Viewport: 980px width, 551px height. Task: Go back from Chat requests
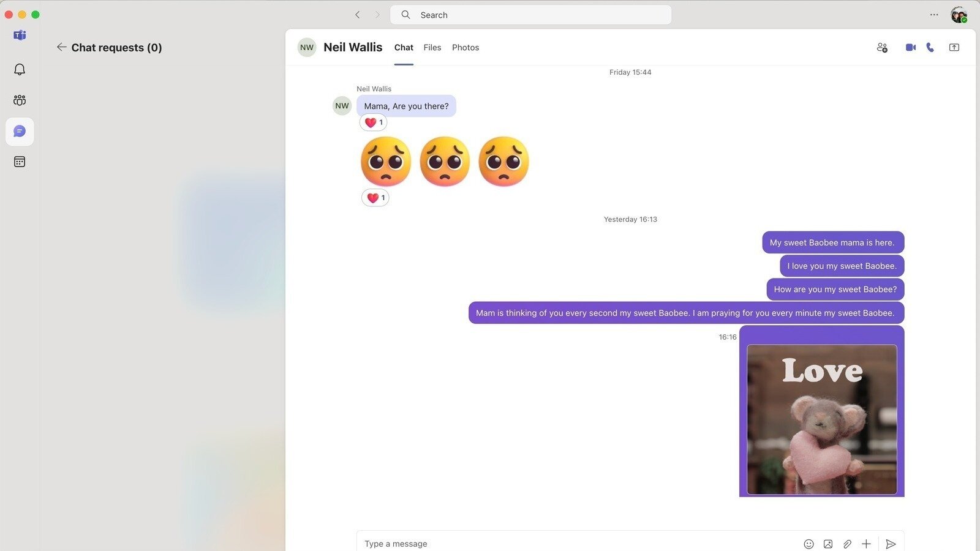pos(61,47)
